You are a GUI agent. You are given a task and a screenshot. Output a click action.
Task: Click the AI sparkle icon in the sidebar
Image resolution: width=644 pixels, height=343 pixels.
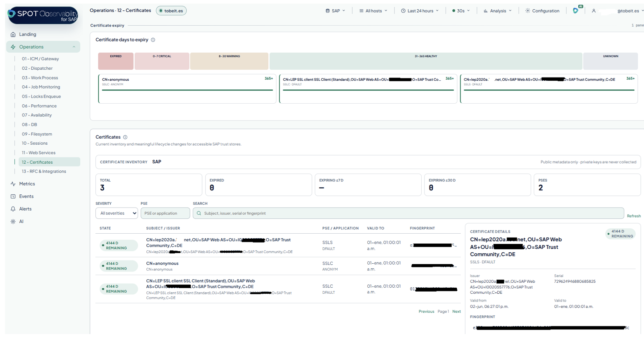(13, 221)
